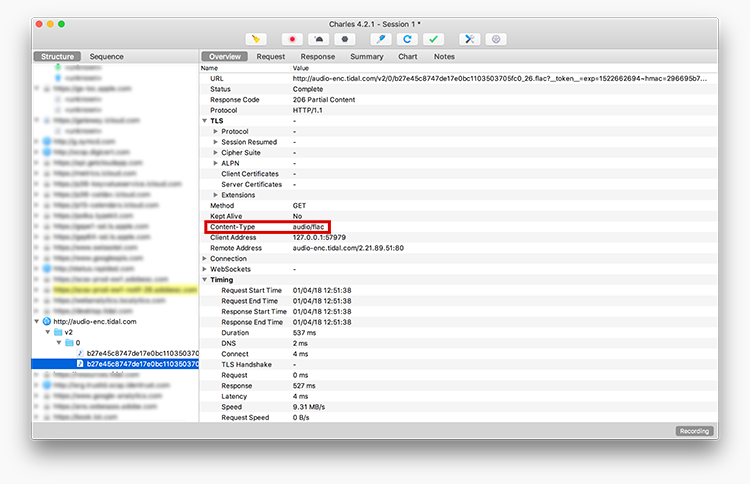Click the v2 folder icon
The width and height of the screenshot is (750, 484).
[58, 332]
